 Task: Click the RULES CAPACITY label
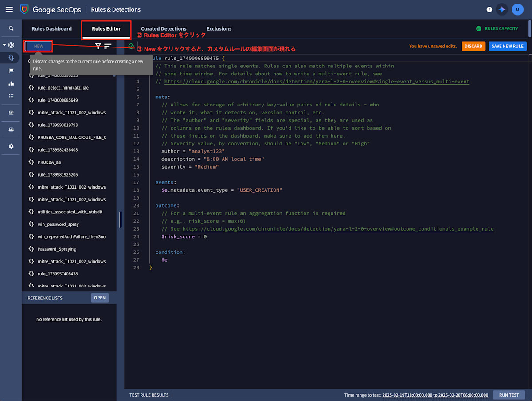click(501, 28)
